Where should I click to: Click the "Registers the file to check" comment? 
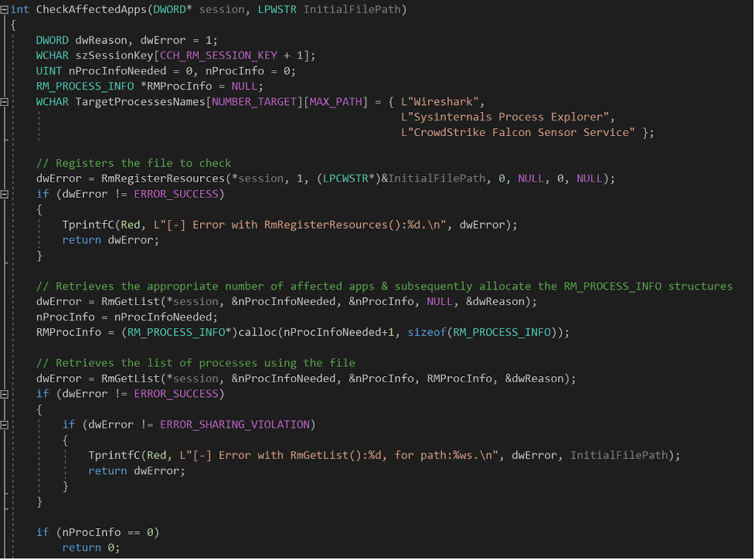134,164
